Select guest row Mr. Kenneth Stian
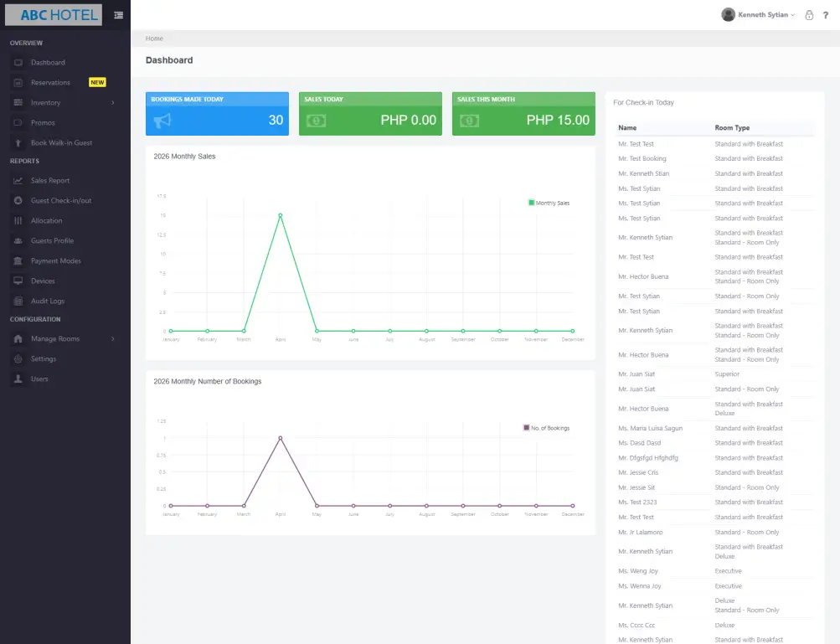This screenshot has width=840, height=644. 716,173
